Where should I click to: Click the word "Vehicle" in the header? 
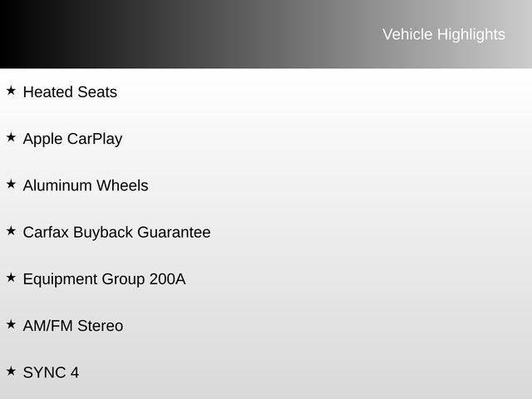pyautogui.click(x=407, y=34)
